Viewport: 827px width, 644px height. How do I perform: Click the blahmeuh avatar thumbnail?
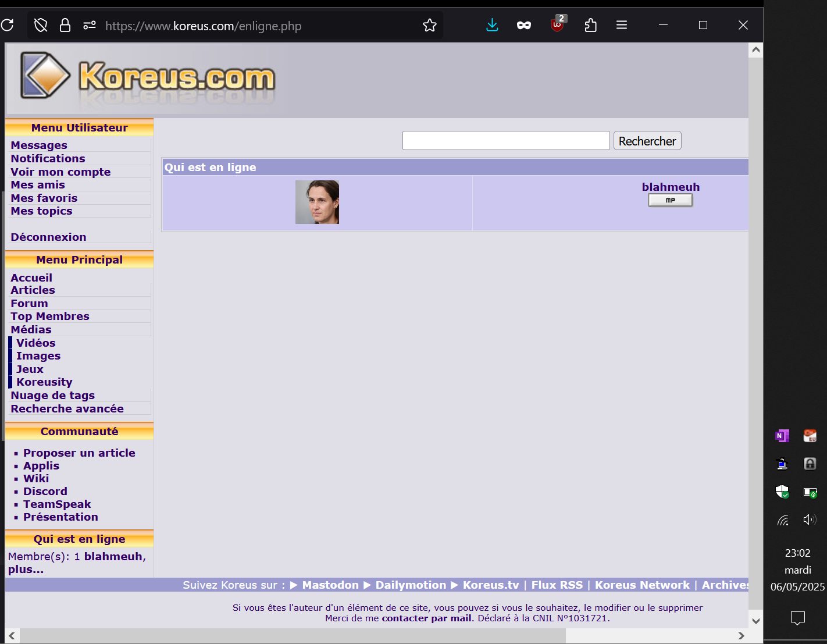317,202
